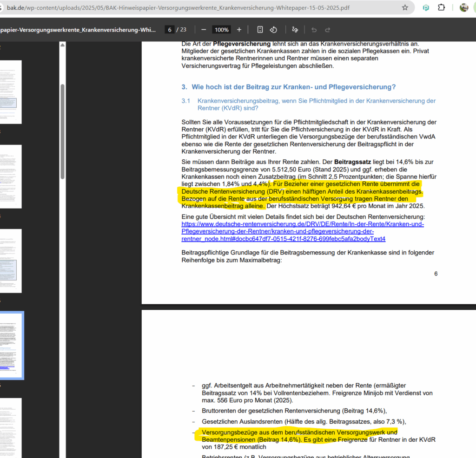Click the page number field showing 6
Screen dimensions: 476x458
tap(170, 30)
